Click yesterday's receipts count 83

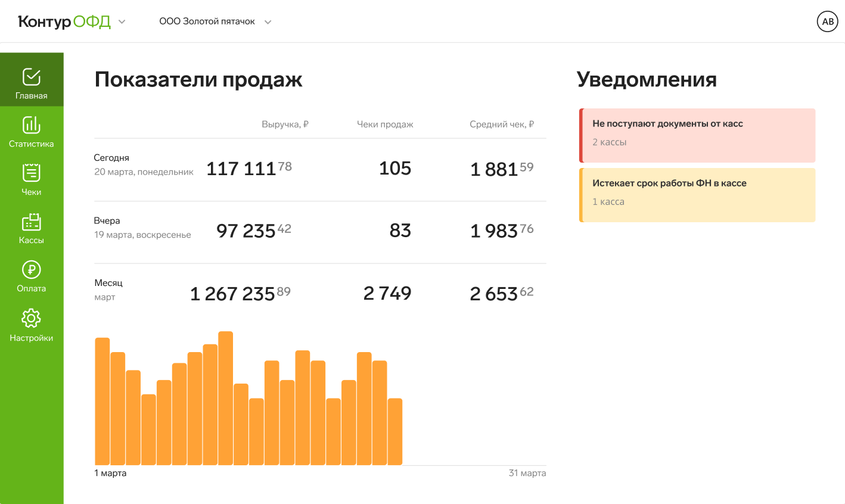point(400,231)
